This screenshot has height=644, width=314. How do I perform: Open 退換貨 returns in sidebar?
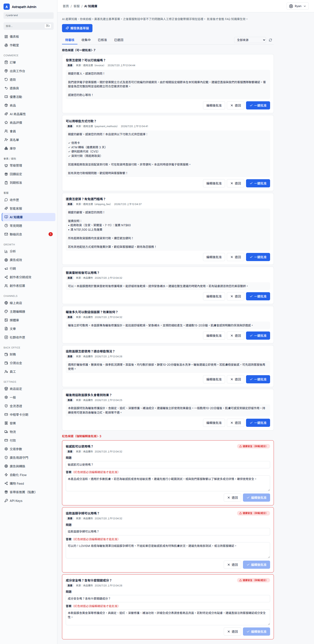[28, 88]
